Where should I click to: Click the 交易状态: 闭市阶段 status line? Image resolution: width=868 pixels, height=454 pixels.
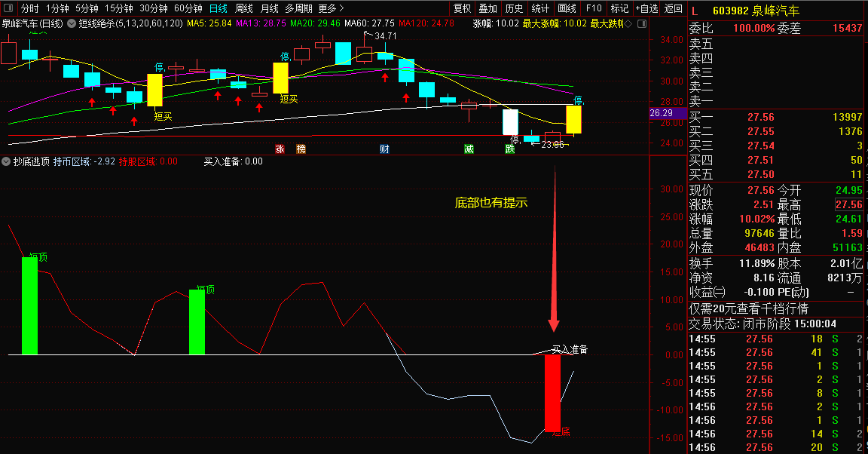(x=763, y=324)
